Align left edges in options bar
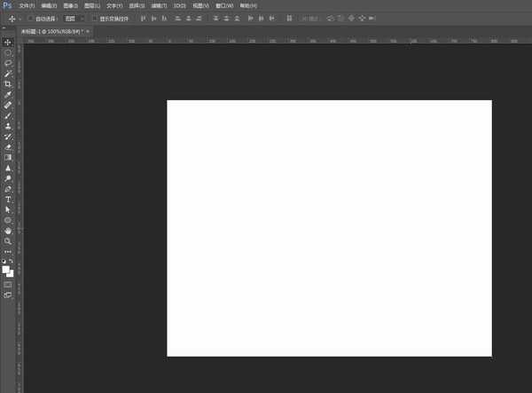Screen dimensions: 532x393 178,19
